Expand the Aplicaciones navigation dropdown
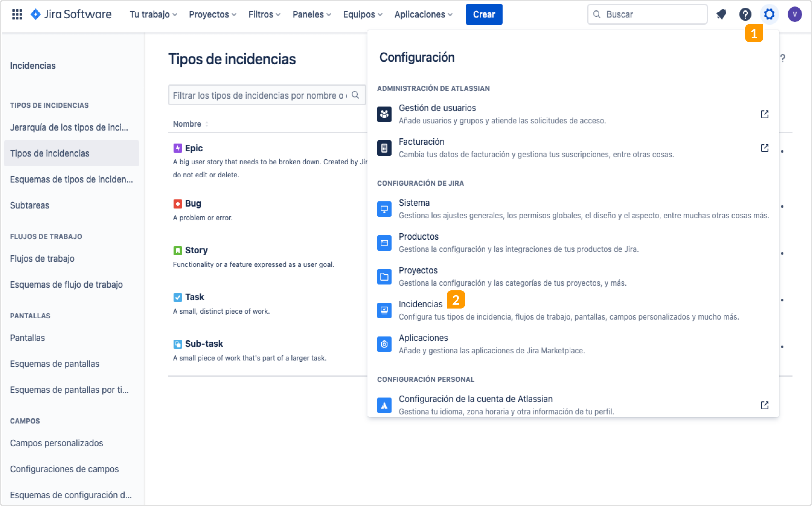The image size is (812, 506). coord(423,14)
